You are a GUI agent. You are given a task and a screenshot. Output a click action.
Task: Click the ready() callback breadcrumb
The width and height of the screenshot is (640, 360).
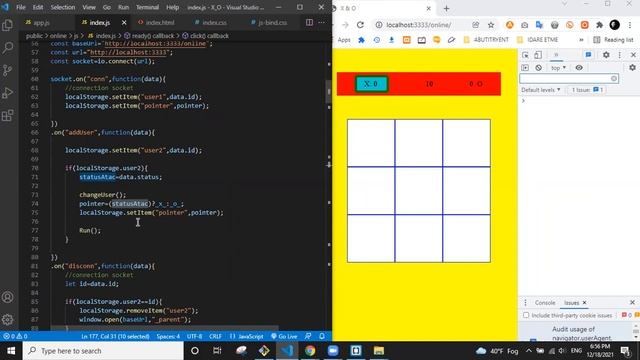point(150,36)
